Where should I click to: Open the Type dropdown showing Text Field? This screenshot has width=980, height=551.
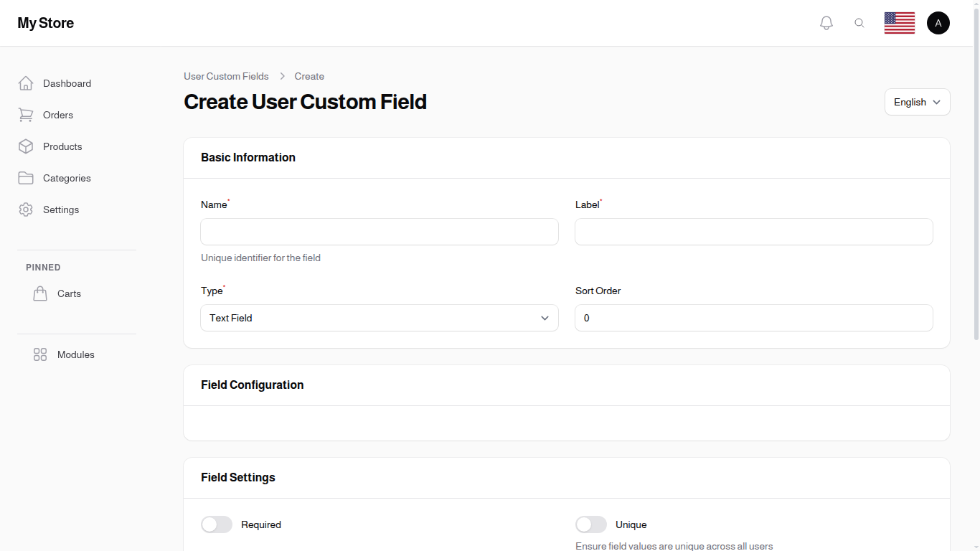379,318
